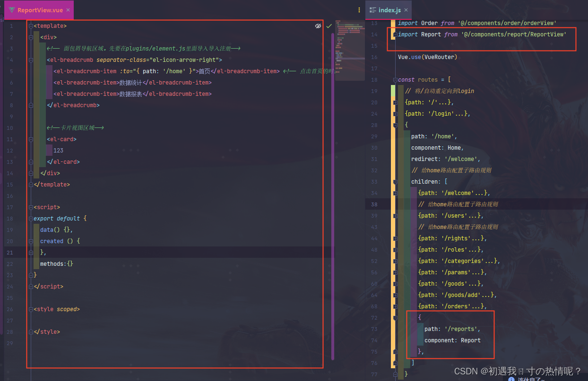This screenshot has width=588, height=381.
Task: Collapse the <style scoped> block fold marker
Action: click(x=31, y=309)
